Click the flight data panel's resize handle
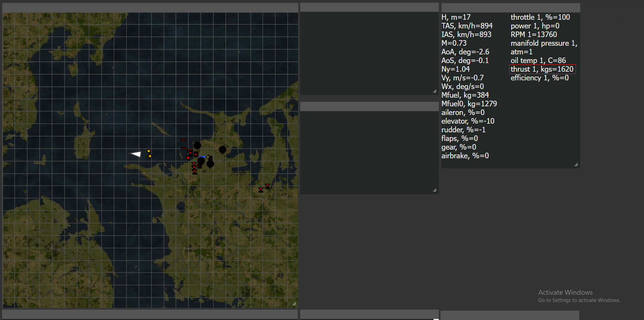 [576, 165]
